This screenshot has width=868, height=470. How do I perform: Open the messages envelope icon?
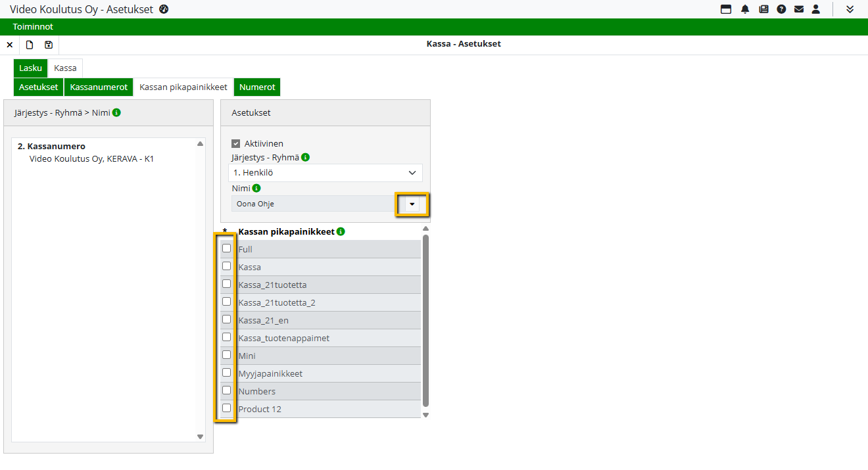(799, 9)
